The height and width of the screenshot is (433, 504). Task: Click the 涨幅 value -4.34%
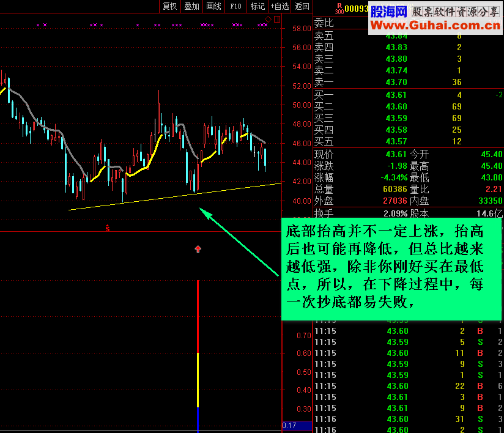pyautogui.click(x=394, y=177)
